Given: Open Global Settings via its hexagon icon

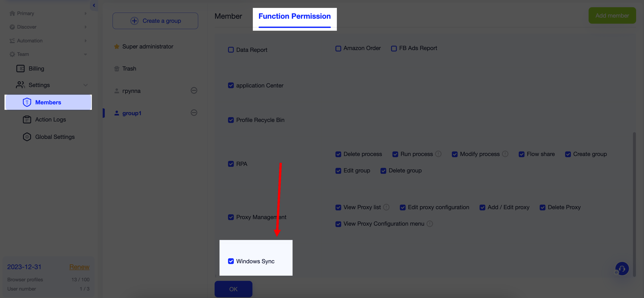Looking at the screenshot, I should click(27, 137).
